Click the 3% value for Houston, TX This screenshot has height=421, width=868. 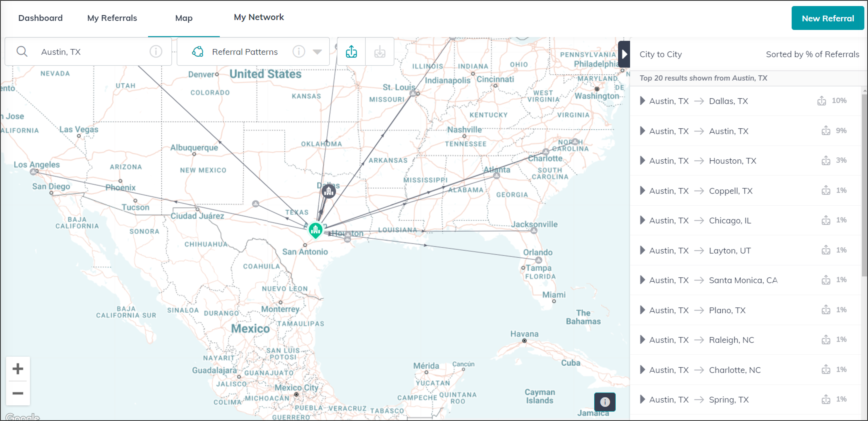pos(841,160)
